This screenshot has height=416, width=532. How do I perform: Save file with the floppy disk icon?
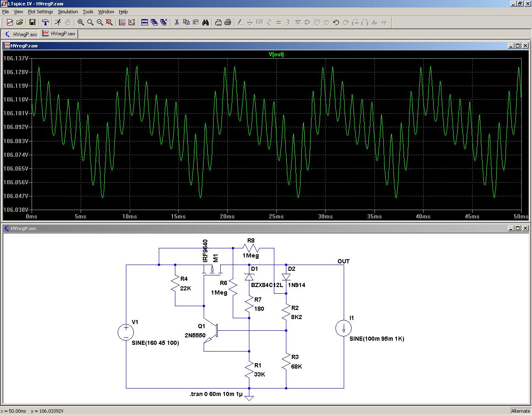[x=32, y=22]
